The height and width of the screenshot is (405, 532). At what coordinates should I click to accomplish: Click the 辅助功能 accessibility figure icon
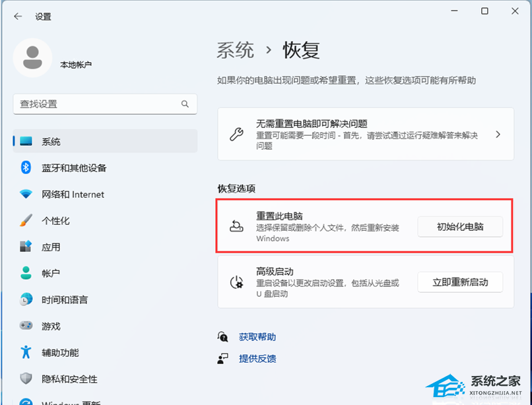[x=26, y=352]
